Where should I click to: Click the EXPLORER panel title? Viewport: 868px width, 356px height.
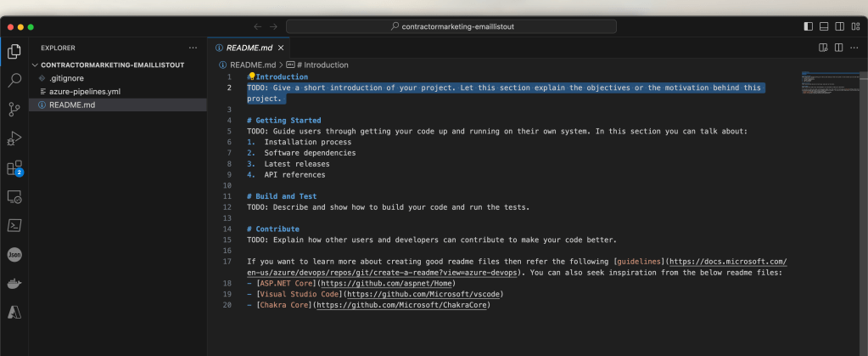click(x=59, y=48)
